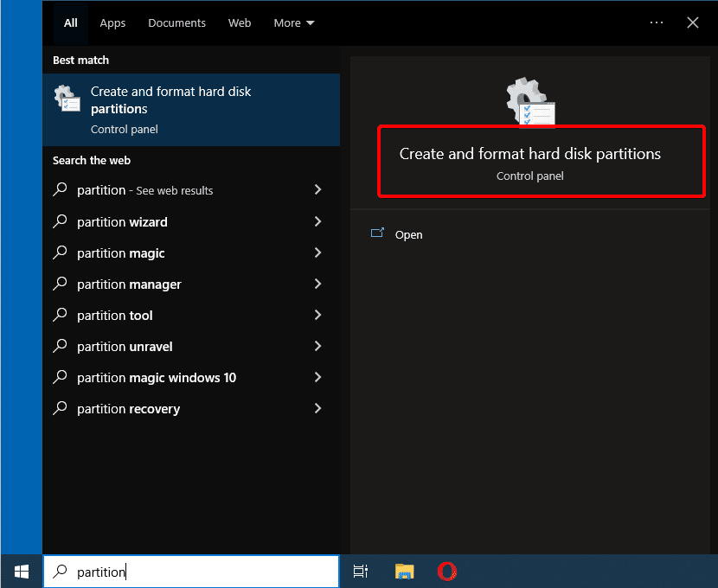This screenshot has height=588, width=718.
Task: Click the partition search input box
Action: [191, 572]
